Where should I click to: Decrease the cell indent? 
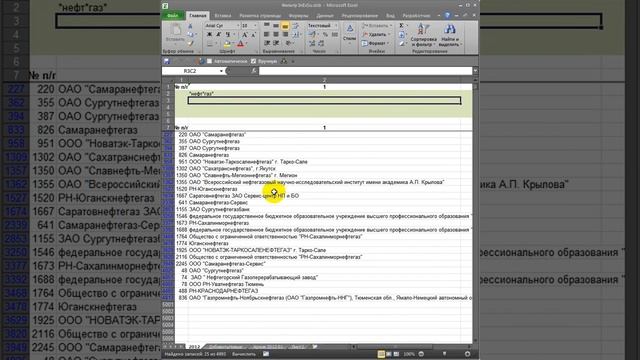pos(267,43)
